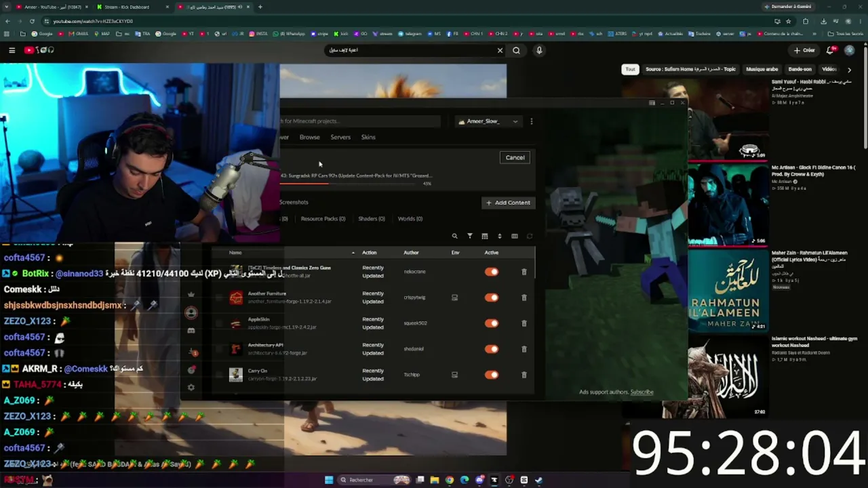Select the Shaders (0) tab
Viewport: 868px width, 488px height.
(372, 219)
